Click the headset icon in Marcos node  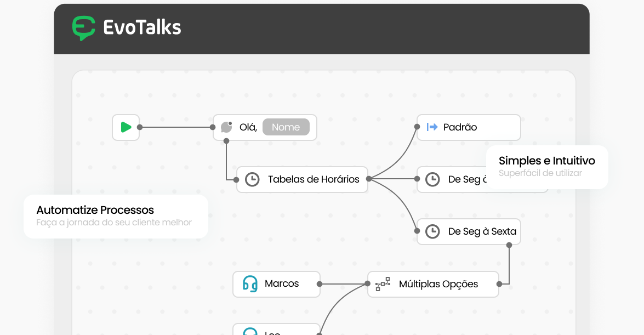pyautogui.click(x=250, y=283)
